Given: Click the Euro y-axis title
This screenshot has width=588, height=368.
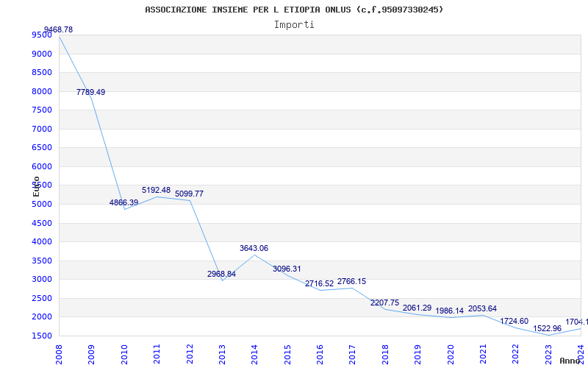Looking at the screenshot, I should [x=36, y=187].
